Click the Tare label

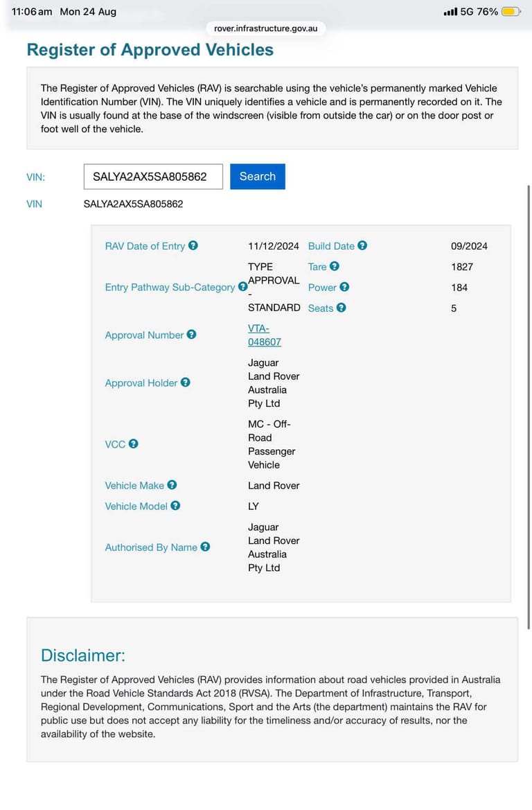tap(317, 267)
